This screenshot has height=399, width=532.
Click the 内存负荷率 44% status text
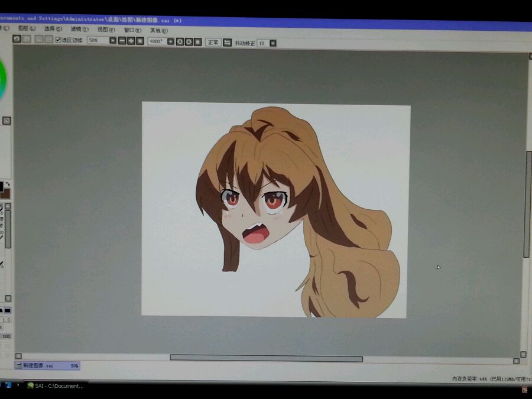(469, 379)
